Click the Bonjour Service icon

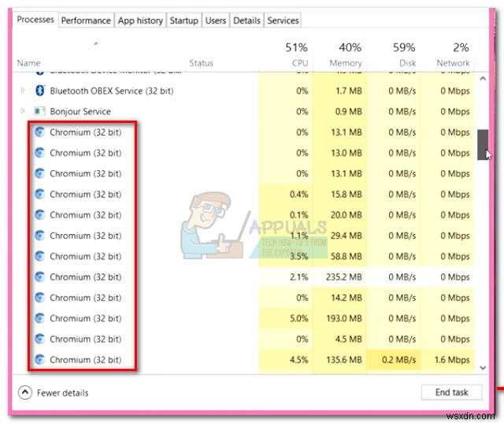point(40,111)
